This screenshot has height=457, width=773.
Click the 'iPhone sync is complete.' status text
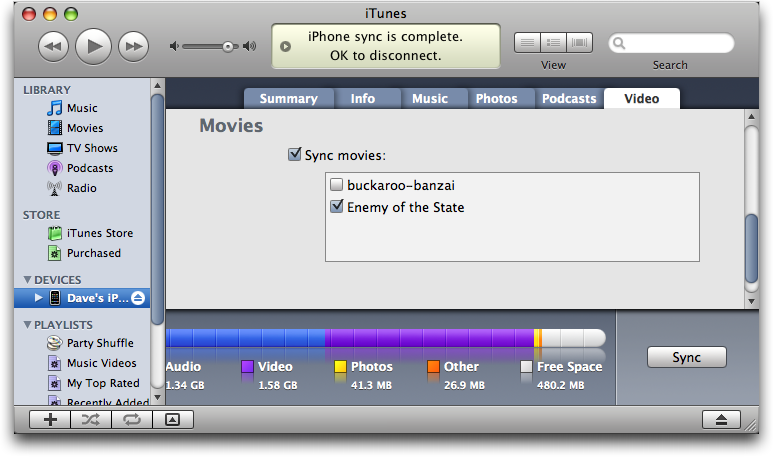coord(386,36)
